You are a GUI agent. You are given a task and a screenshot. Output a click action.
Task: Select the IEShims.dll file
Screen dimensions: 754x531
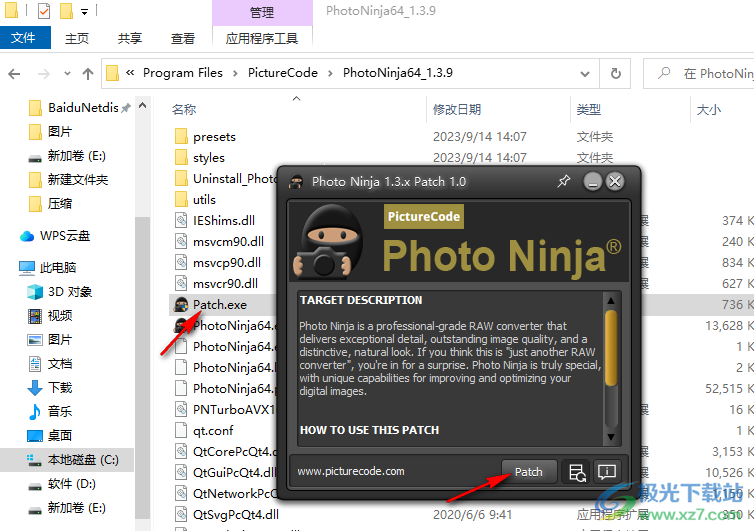pyautogui.click(x=224, y=221)
